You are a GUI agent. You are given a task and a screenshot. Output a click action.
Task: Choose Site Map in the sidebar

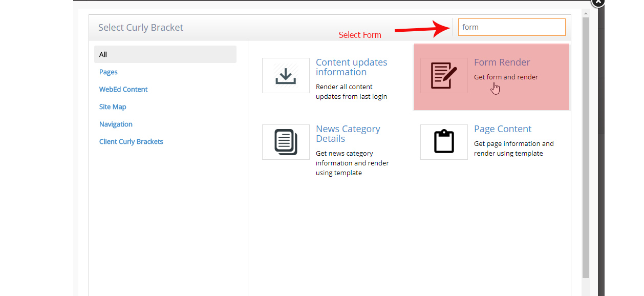pyautogui.click(x=113, y=107)
